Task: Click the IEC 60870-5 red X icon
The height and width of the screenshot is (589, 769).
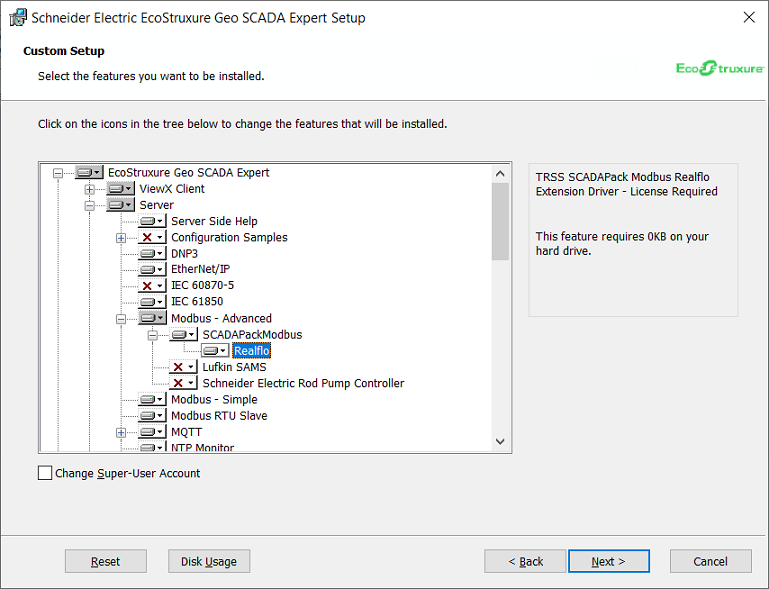Action: coord(151,286)
